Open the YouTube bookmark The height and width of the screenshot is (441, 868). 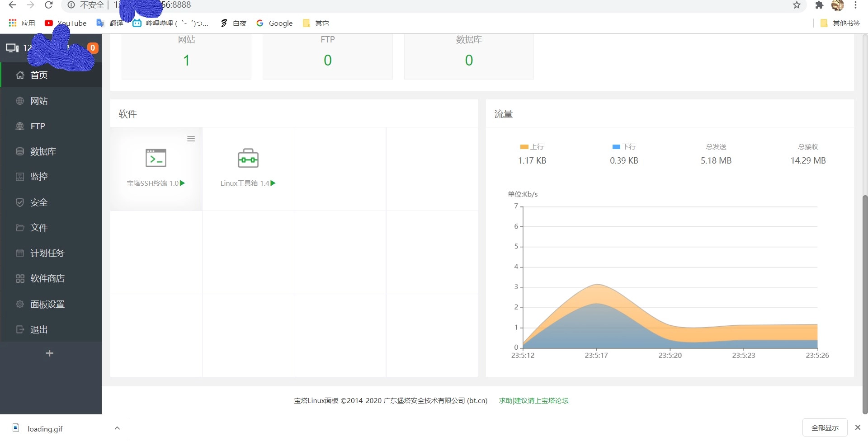(x=66, y=23)
